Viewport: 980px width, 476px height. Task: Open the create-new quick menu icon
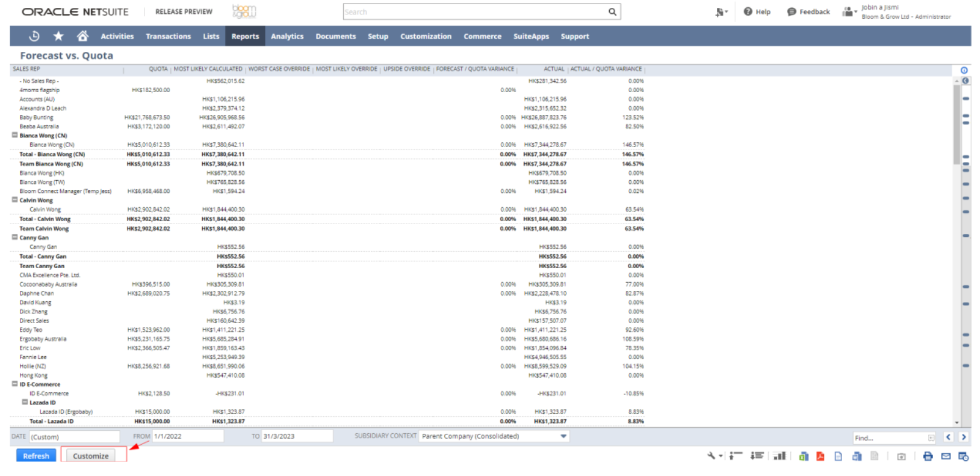click(x=721, y=11)
